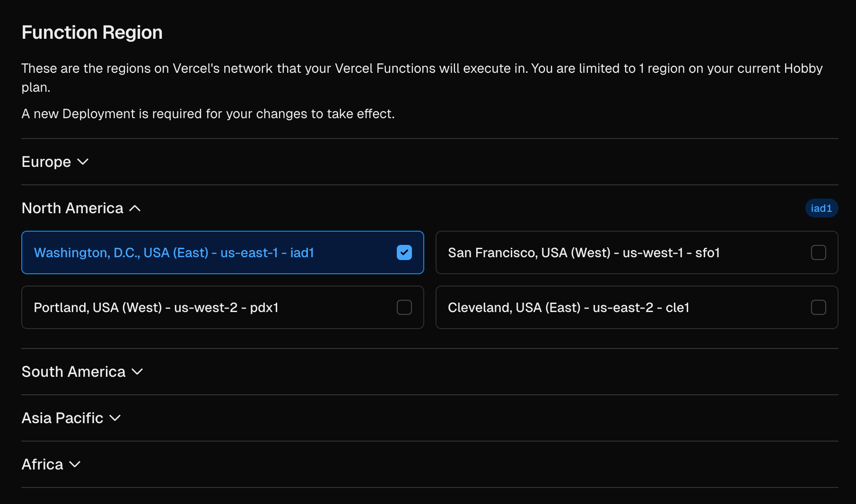Screen dimensions: 856x504
Task: Collapse the North America section label
Action: (x=72, y=209)
